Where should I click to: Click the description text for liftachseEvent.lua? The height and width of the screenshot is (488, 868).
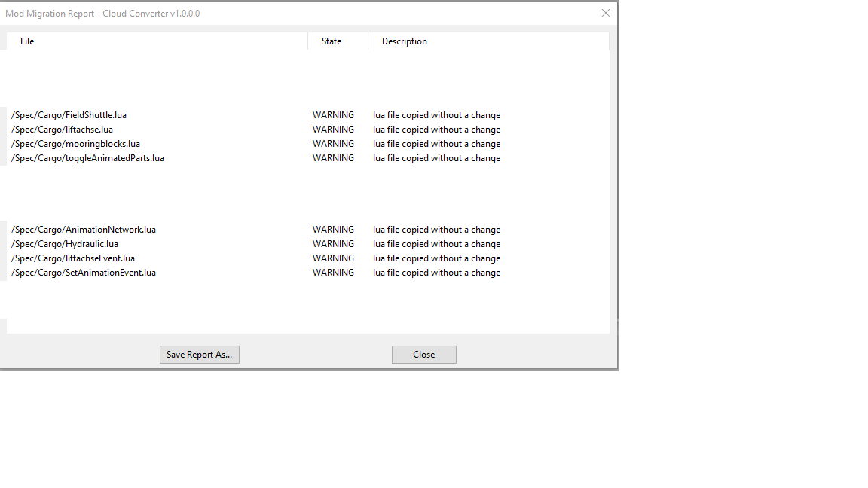436,258
